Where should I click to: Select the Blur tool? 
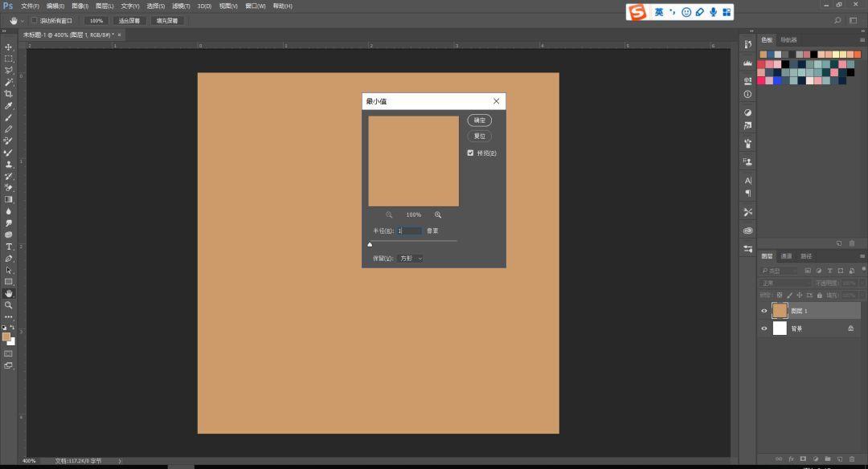click(x=8, y=211)
